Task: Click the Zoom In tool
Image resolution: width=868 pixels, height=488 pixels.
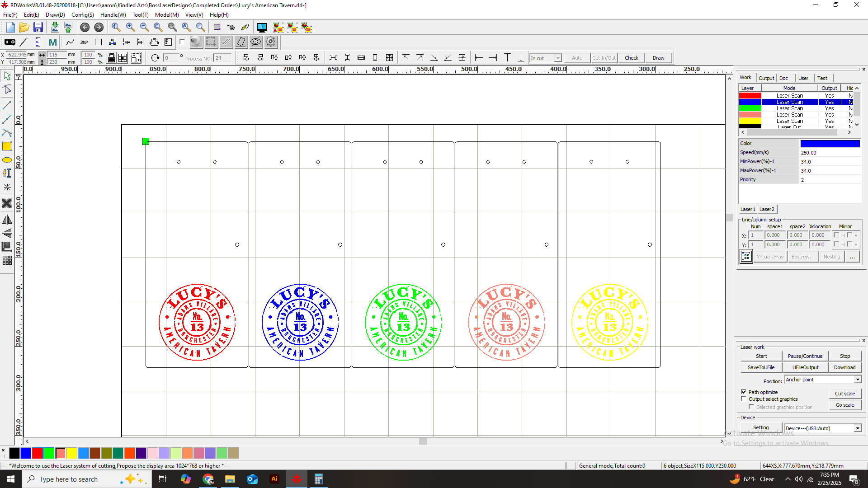Action: coord(130,28)
